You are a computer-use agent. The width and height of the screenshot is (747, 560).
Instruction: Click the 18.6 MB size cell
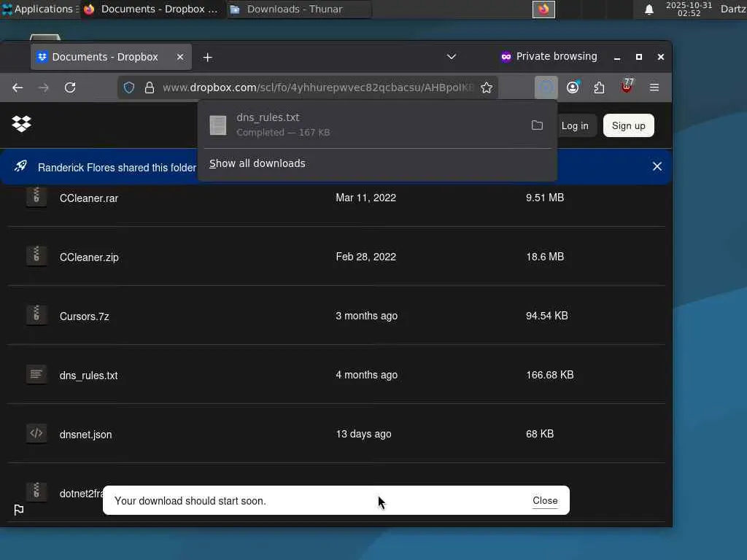point(544,257)
